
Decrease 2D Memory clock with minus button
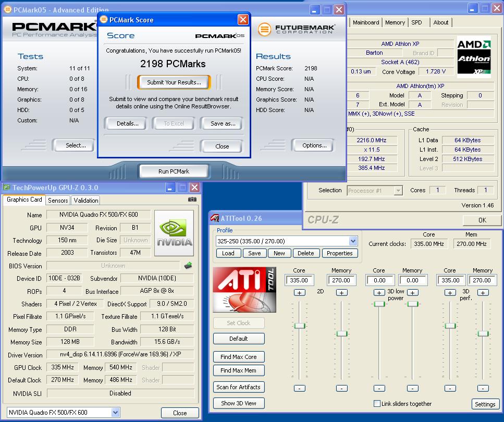342,388
